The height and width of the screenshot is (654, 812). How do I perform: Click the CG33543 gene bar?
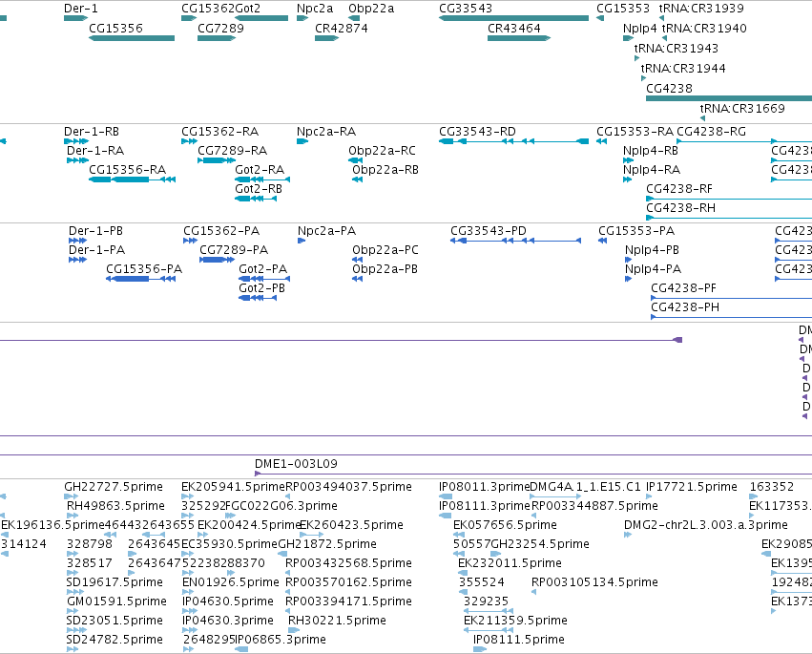513,18
